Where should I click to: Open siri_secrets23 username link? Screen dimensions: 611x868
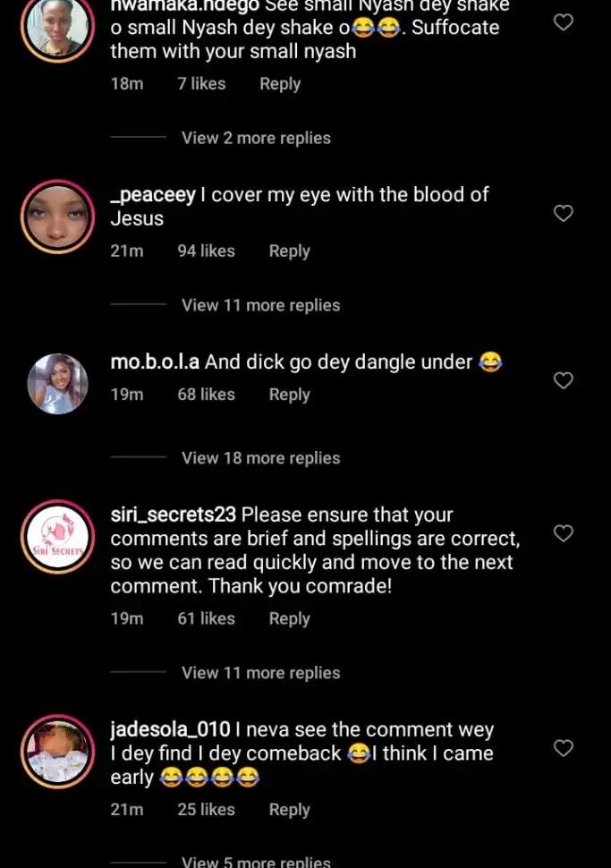(173, 515)
